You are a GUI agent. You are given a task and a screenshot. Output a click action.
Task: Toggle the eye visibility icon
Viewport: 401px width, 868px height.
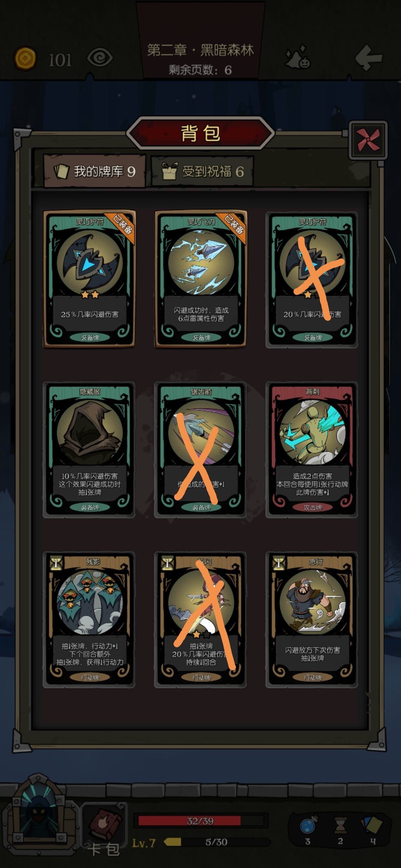[x=100, y=58]
